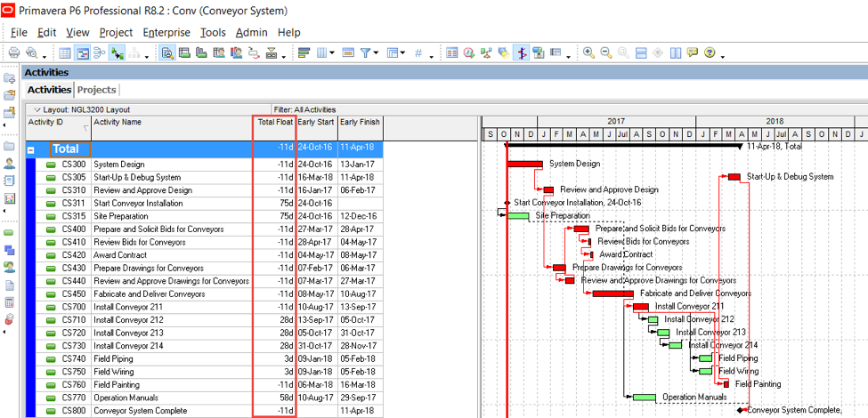Open the Edit menu
The width and height of the screenshot is (868, 418).
coord(46,33)
